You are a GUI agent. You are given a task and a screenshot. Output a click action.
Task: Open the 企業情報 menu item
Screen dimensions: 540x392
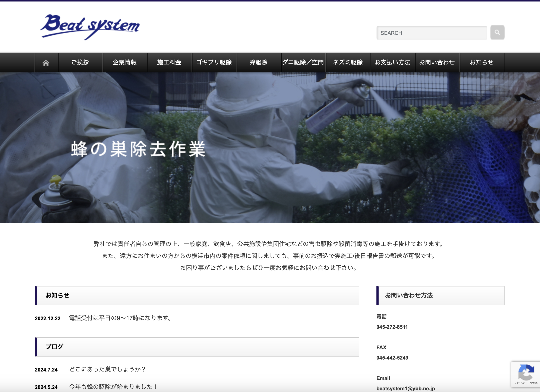[x=125, y=62]
